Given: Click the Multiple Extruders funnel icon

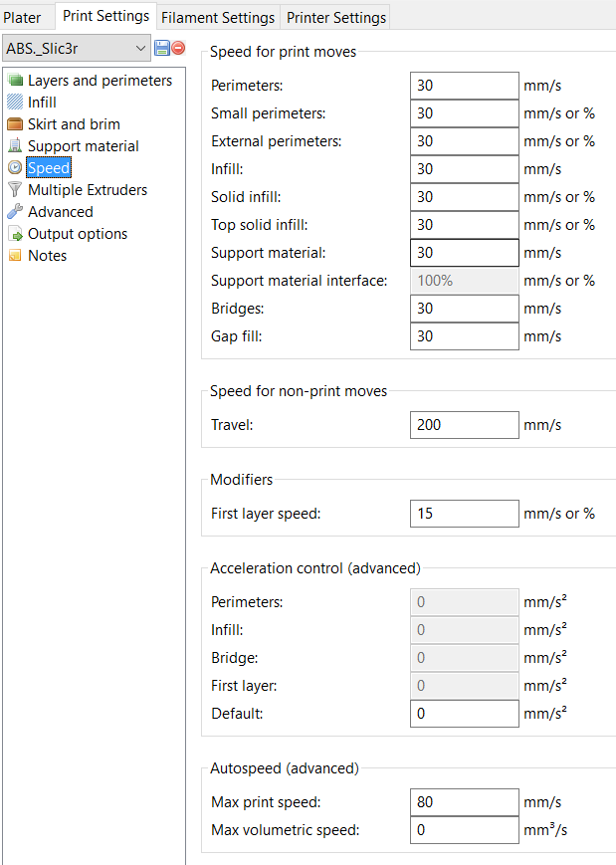Looking at the screenshot, I should tap(15, 190).
